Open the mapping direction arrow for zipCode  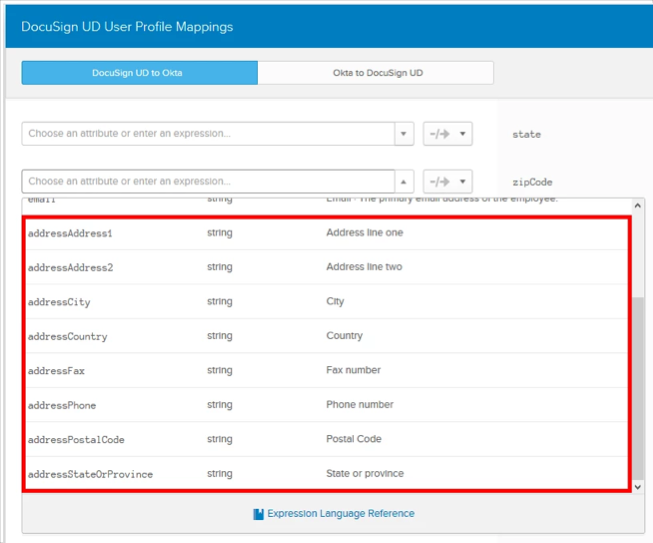(447, 182)
